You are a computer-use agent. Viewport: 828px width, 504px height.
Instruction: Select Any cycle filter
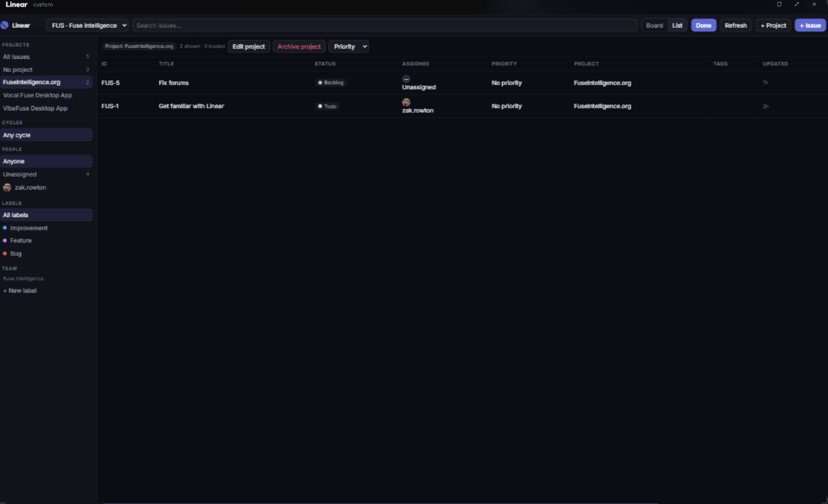click(46, 135)
